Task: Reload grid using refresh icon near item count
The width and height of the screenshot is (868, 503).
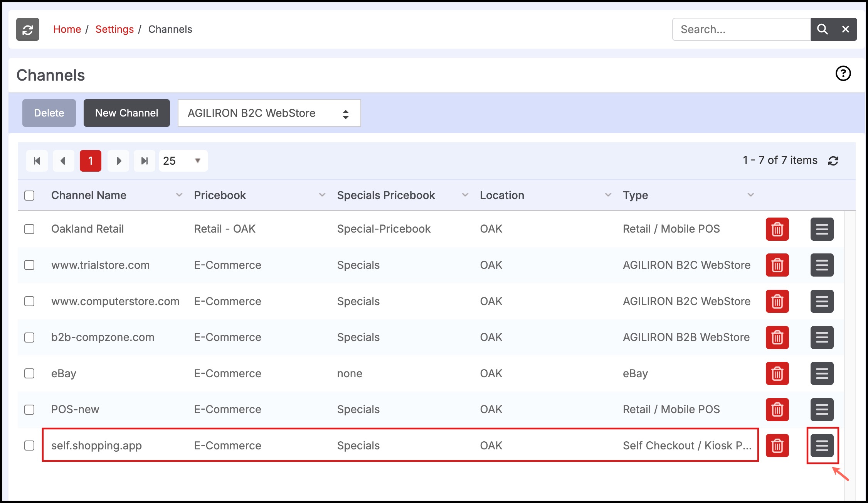Action: (833, 161)
